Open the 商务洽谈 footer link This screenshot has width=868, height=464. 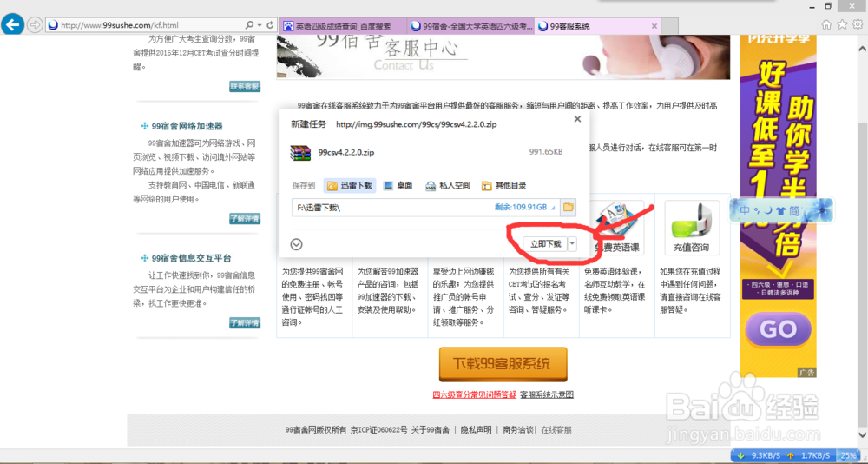point(518,429)
